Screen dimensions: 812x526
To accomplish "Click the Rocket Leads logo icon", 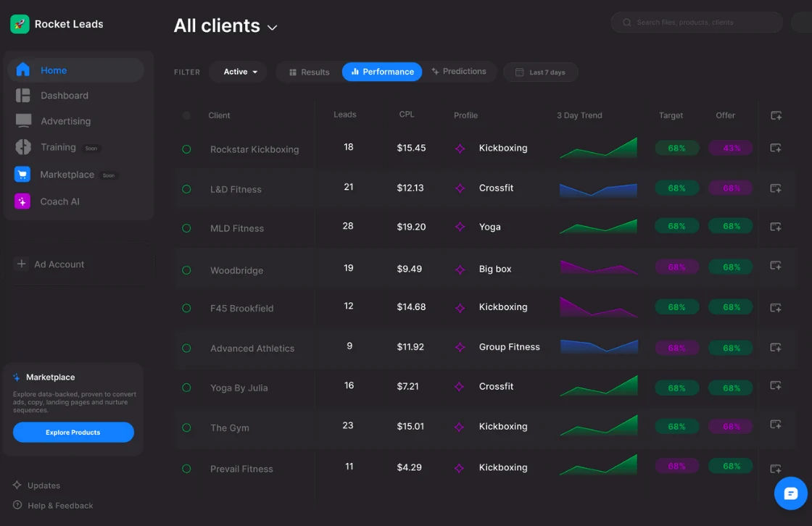I will click(x=20, y=24).
